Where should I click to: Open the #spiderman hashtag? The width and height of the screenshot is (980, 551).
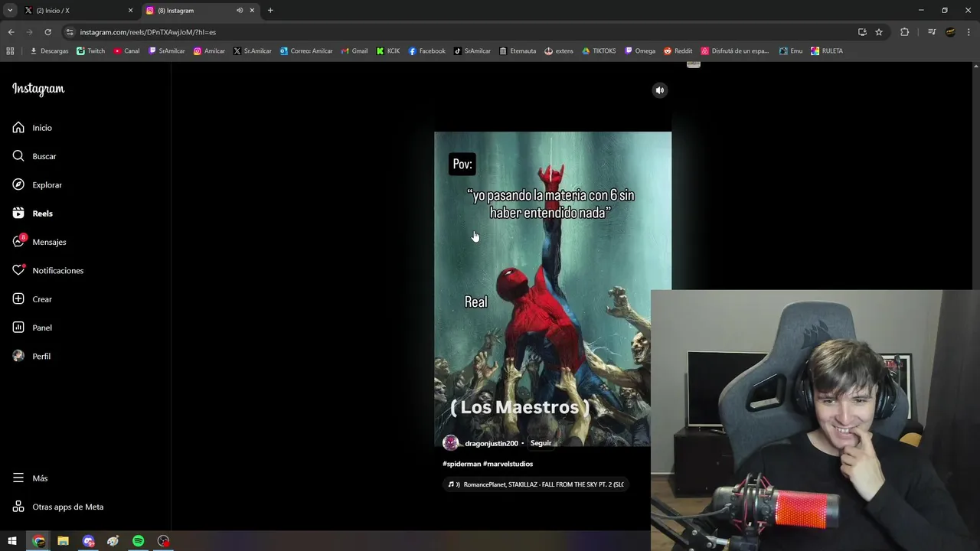(462, 464)
